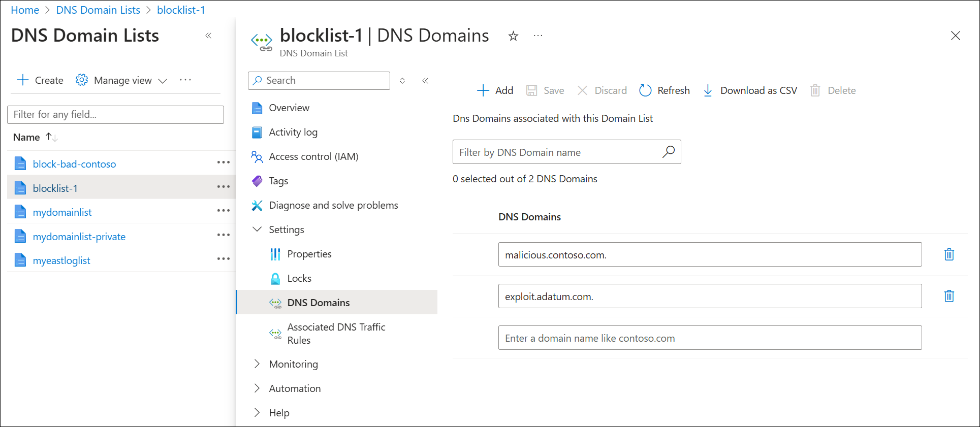
Task: Open Associated DNS Traffic Rules
Action: pos(336,334)
